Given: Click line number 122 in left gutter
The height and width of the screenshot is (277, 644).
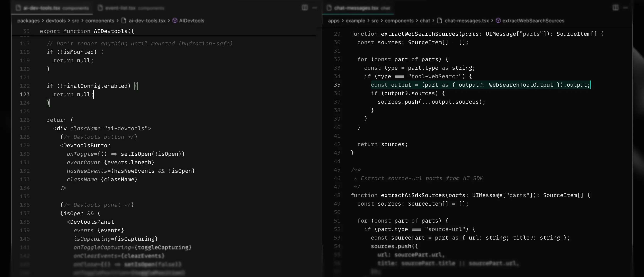Looking at the screenshot, I should 25,86.
